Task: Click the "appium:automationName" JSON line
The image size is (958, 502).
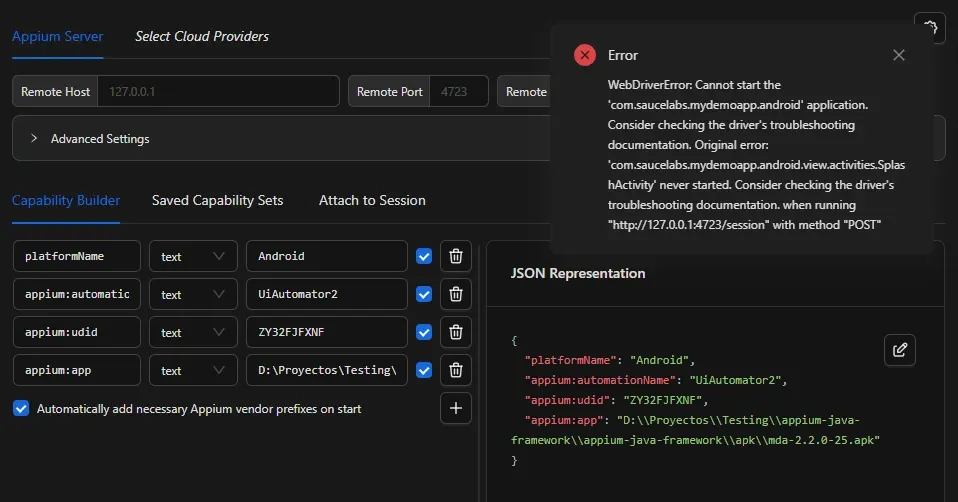Action: pyautogui.click(x=656, y=380)
